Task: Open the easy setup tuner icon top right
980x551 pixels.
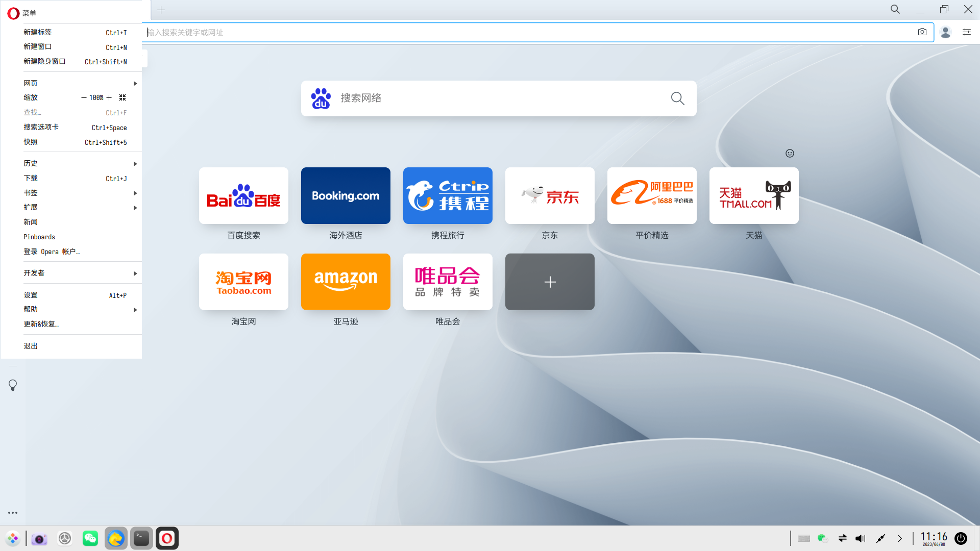Action: [x=966, y=32]
